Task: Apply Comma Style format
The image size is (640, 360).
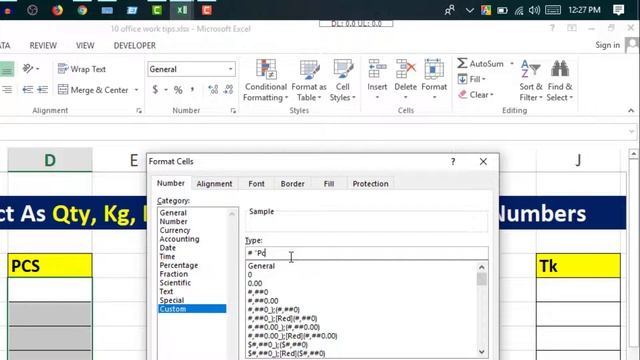Action: coord(192,89)
